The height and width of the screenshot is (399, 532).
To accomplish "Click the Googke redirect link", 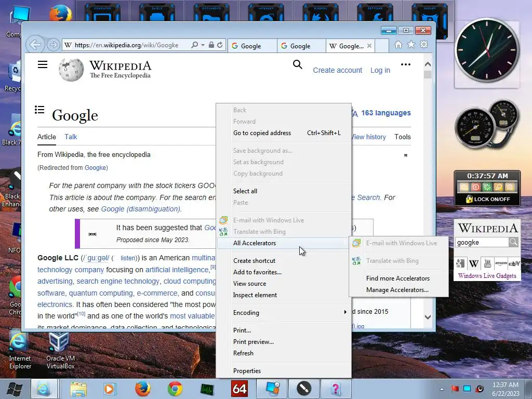I will [95, 168].
